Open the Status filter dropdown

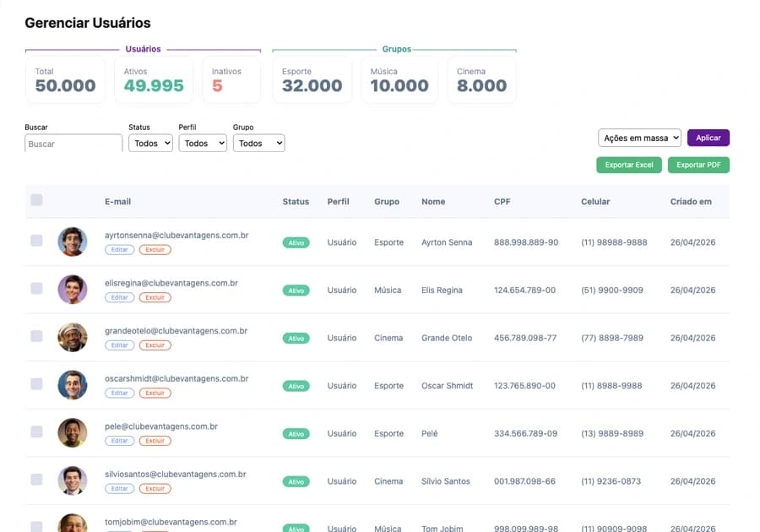151,143
